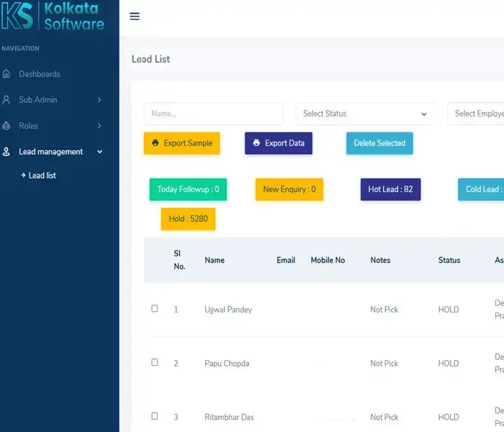
Task: Click the yellow Hold : 5280 badge
Action: 188,219
